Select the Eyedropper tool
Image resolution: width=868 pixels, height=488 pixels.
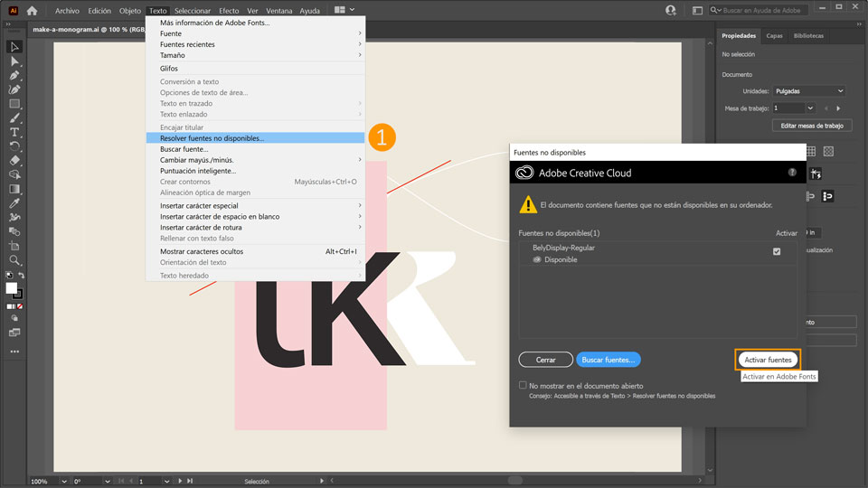[x=15, y=203]
